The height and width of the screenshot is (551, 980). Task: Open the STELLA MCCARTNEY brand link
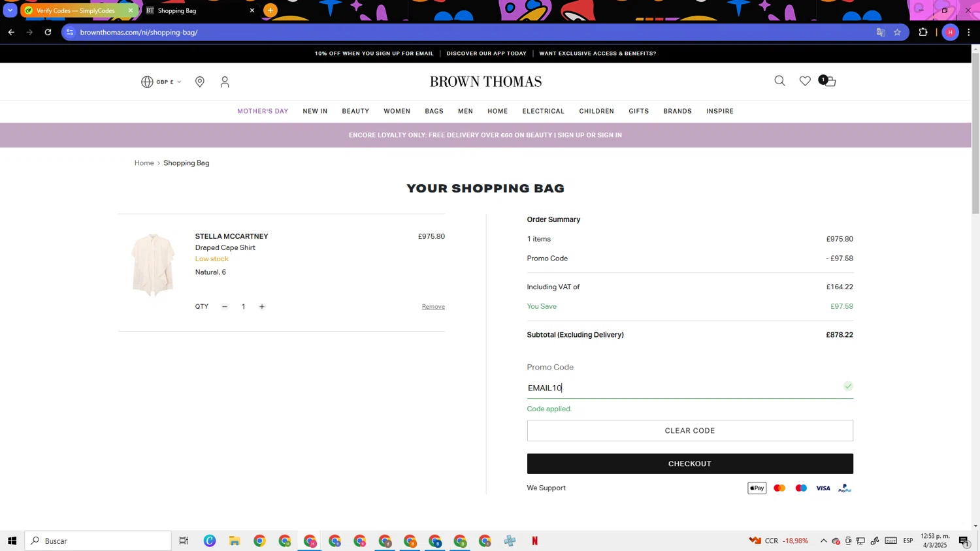click(231, 236)
